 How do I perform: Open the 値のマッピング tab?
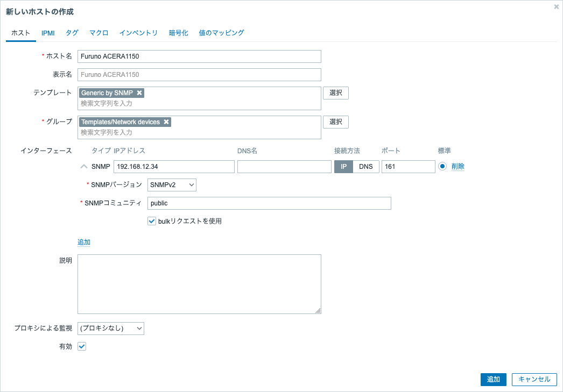pos(222,33)
